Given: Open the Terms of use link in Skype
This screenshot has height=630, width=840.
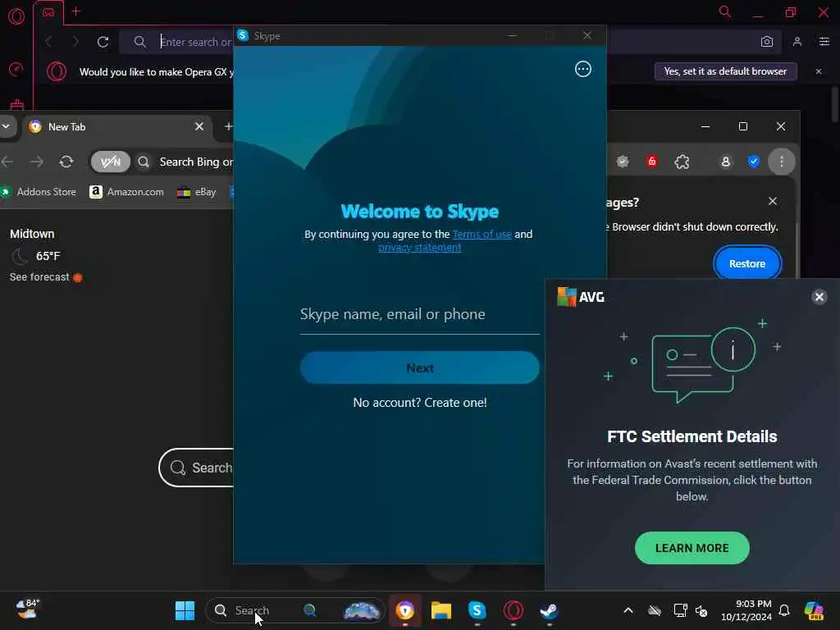Looking at the screenshot, I should (482, 234).
